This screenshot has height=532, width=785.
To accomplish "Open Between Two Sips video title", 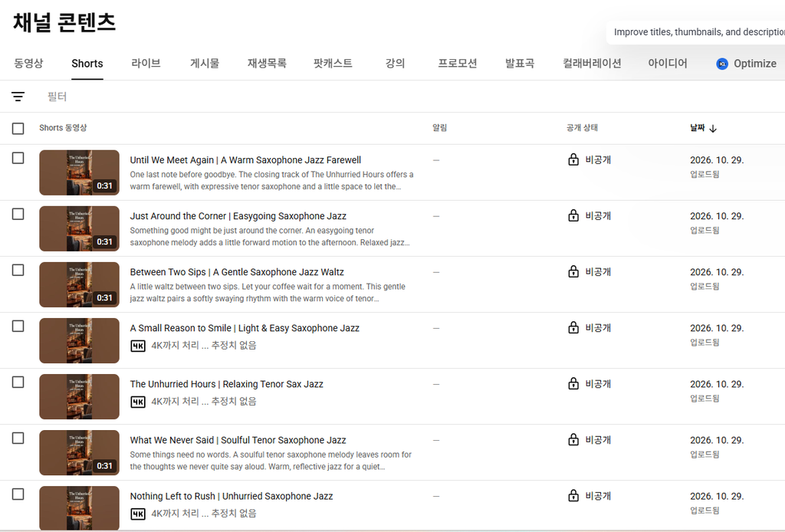I will click(237, 272).
